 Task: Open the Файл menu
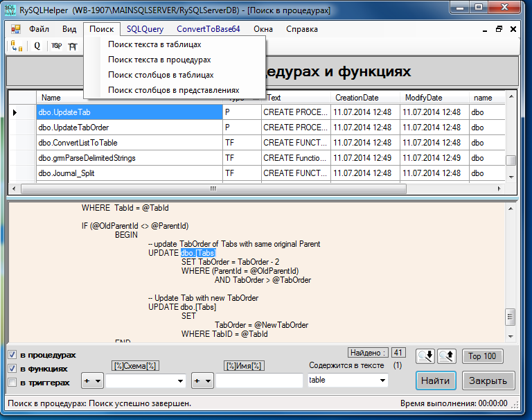pyautogui.click(x=39, y=29)
